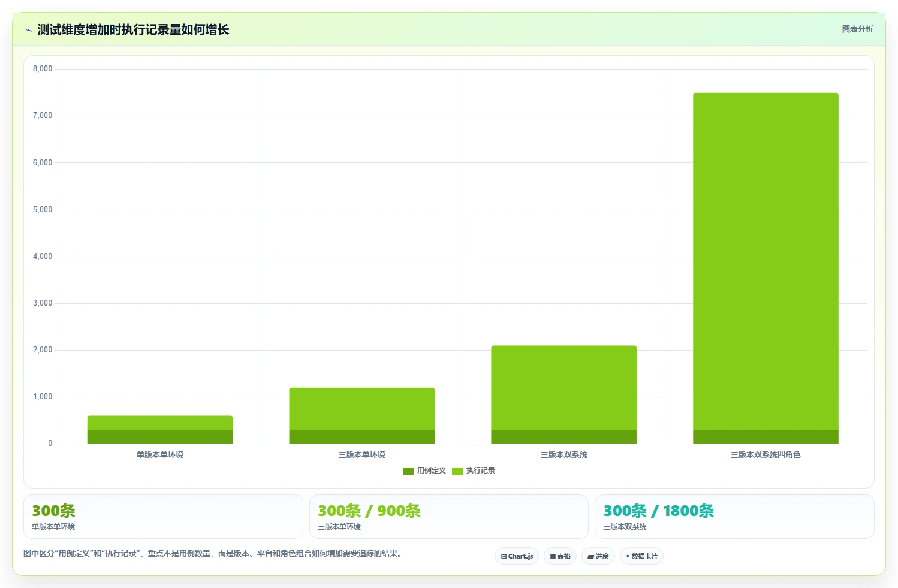Click the y-axis label 5,000
The width and height of the screenshot is (898, 588).
click(43, 210)
